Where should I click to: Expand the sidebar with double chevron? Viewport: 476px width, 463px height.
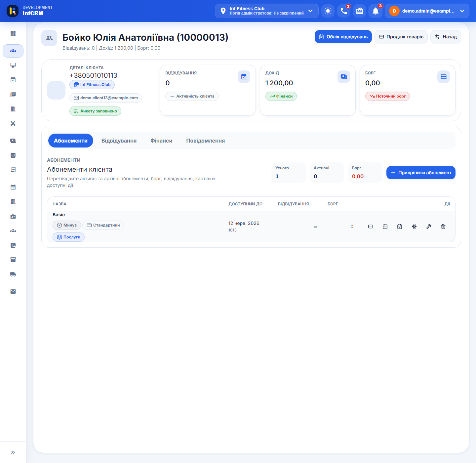pos(13,452)
